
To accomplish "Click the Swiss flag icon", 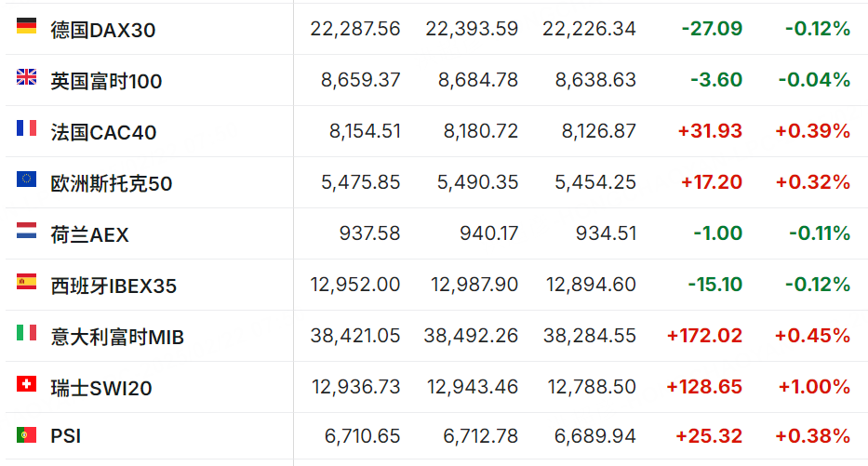I will tap(26, 383).
